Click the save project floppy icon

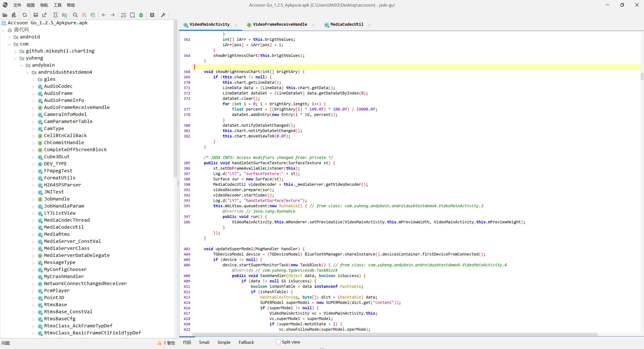(x=36, y=15)
